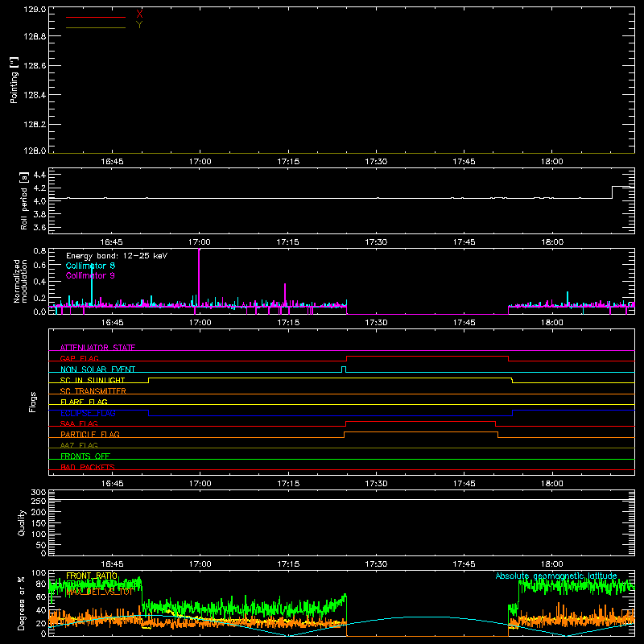Click the 4.2 tick label on Roll period axis

click(x=39, y=188)
